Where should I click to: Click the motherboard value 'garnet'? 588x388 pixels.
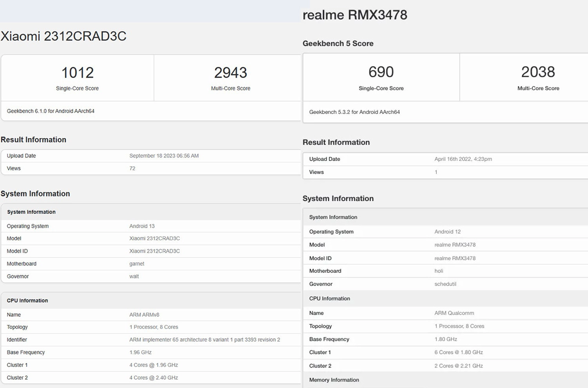[137, 264]
